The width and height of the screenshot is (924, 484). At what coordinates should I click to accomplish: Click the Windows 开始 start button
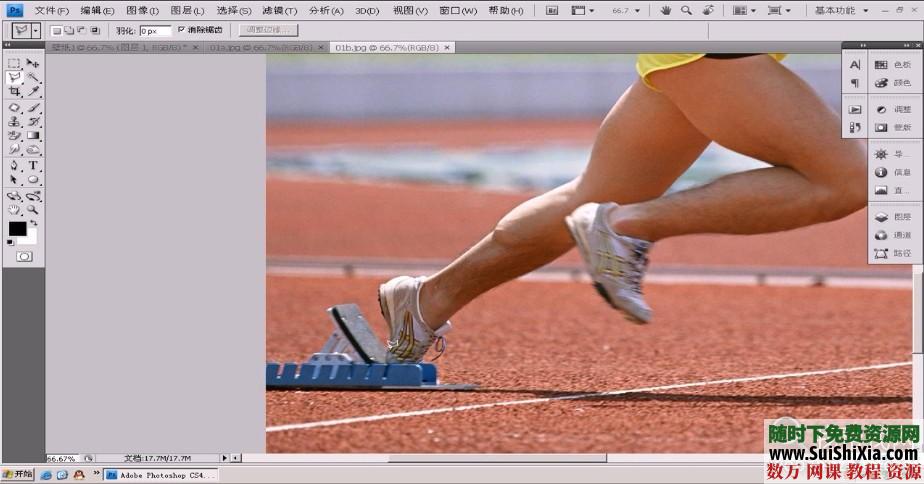(18, 474)
